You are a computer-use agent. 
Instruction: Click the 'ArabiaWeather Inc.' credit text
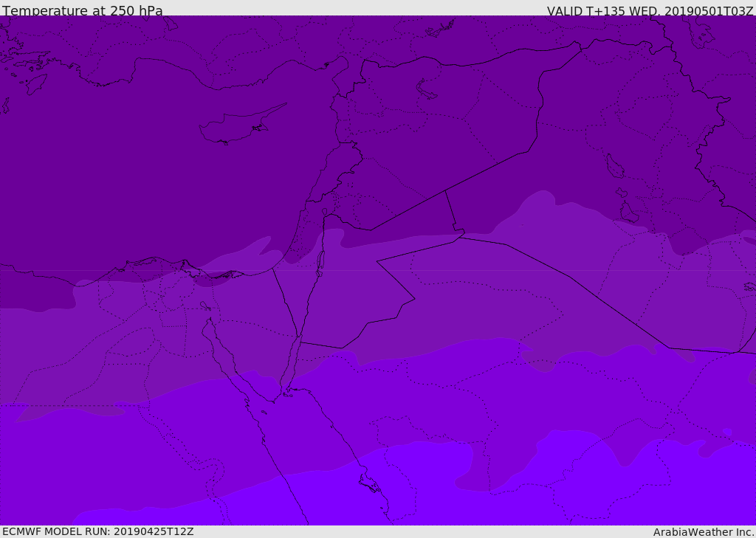[703, 532]
